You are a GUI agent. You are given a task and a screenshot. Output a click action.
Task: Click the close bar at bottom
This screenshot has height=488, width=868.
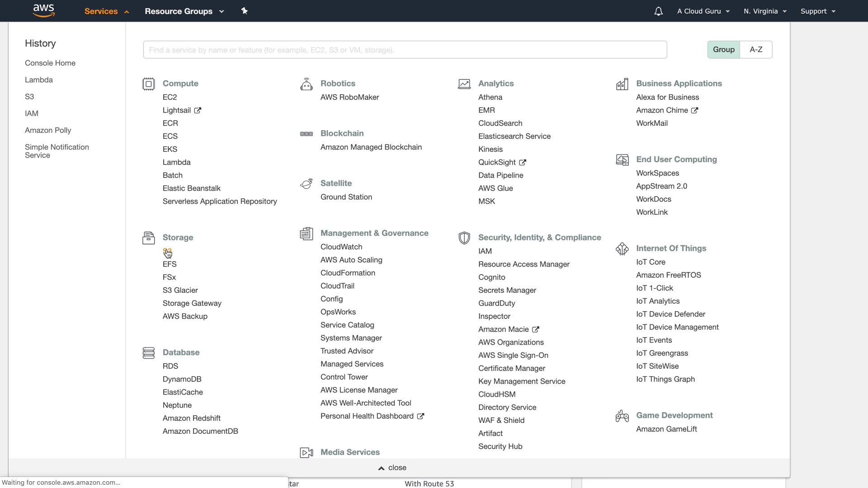click(x=392, y=468)
